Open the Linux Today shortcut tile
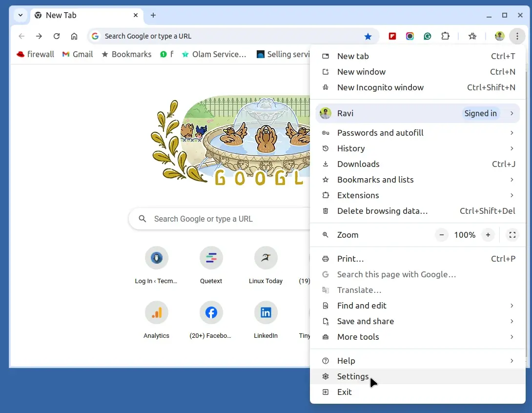The height and width of the screenshot is (413, 532). 266,266
